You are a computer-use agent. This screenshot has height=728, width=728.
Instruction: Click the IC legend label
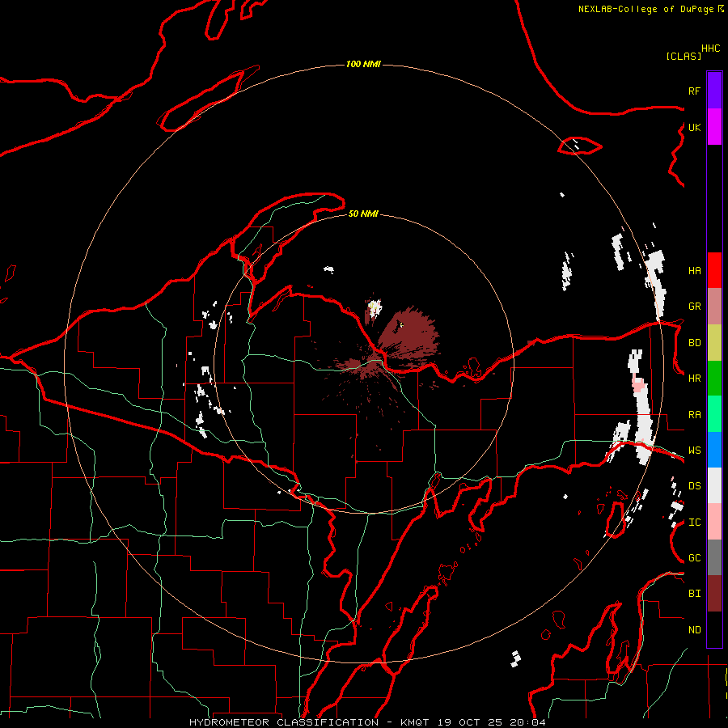pos(694,523)
